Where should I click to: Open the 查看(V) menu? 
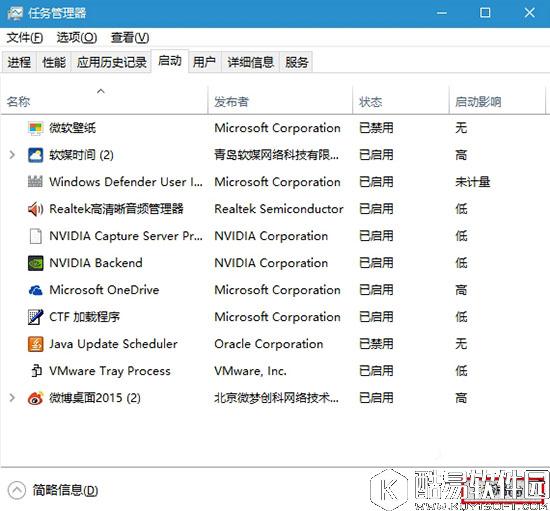130,38
